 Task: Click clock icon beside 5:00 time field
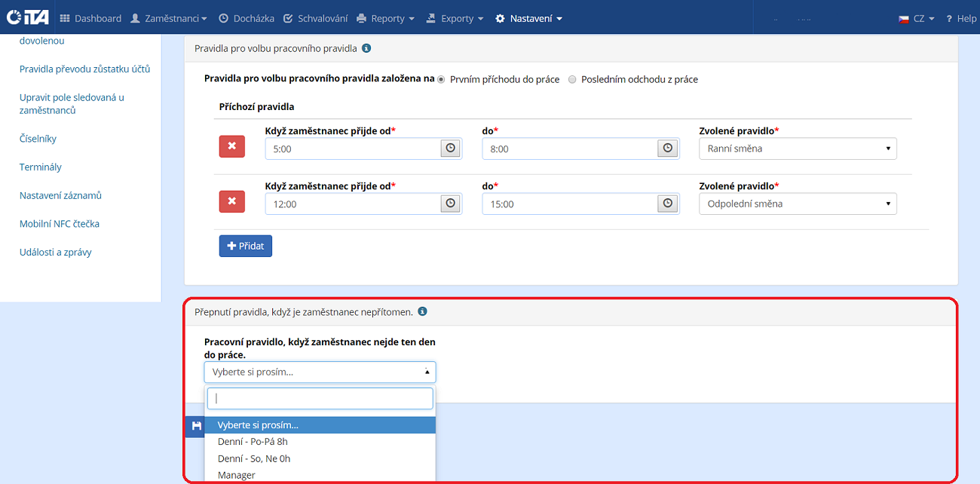[x=450, y=149]
